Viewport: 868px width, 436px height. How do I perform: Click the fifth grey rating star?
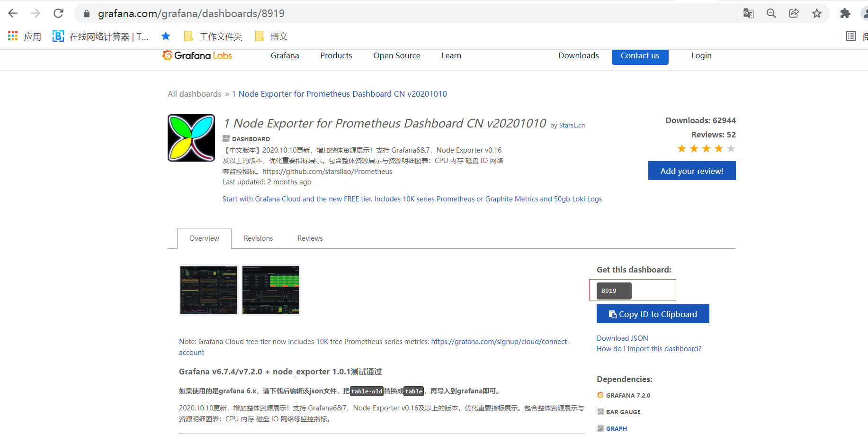731,149
